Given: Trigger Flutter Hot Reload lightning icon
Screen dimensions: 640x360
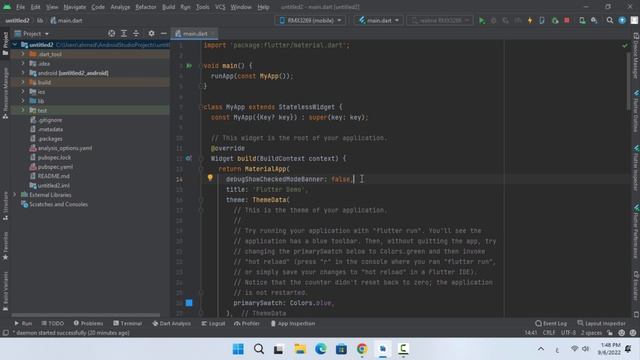Looking at the screenshot, I should (x=530, y=20).
